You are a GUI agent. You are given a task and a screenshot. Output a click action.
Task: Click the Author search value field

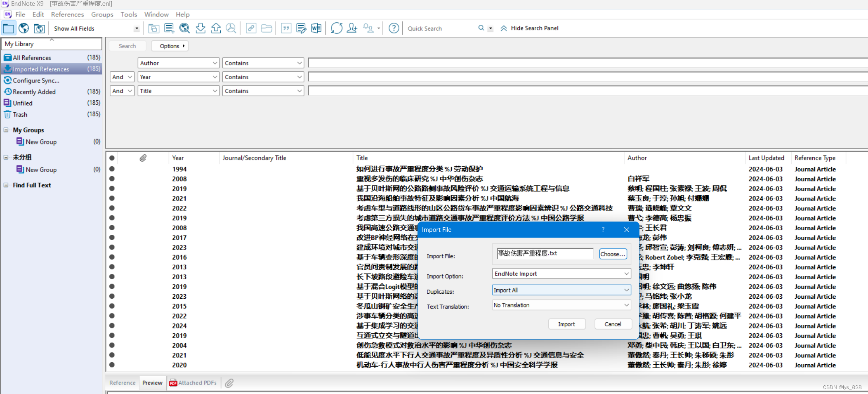588,63
